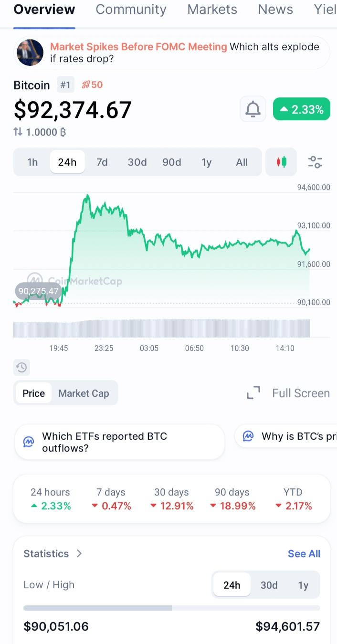
Task: Tap the Full Screen expand icon
Action: 253,393
